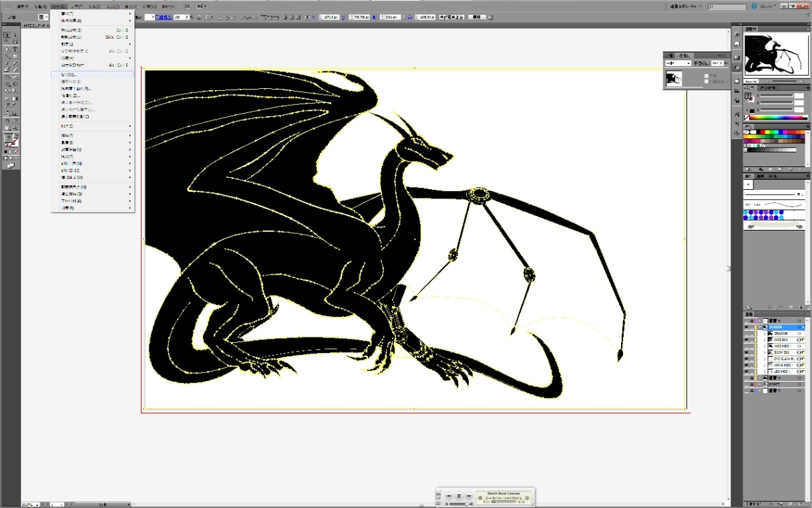This screenshot has height=508, width=812.
Task: Select the Line Segment tool
Action: point(7,57)
